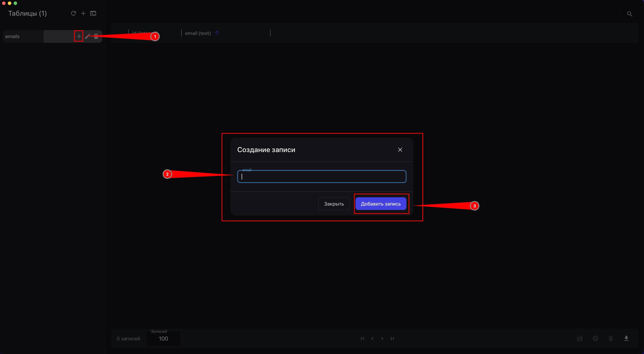644x354 pixels.
Task: Go to the first page
Action: pos(362,339)
